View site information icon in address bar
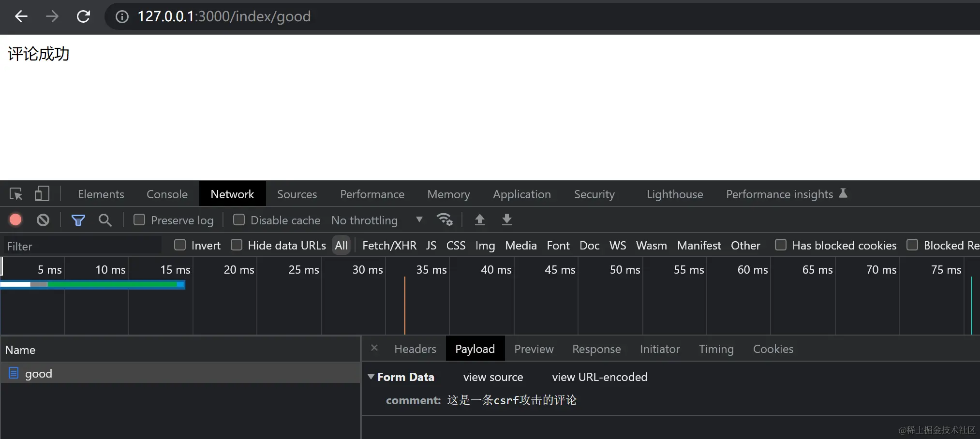The image size is (980, 439). 122,17
